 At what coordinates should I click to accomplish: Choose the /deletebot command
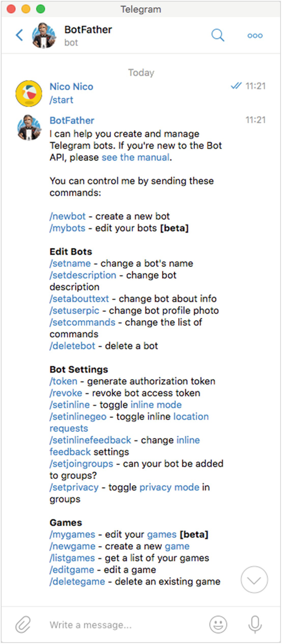[73, 346]
